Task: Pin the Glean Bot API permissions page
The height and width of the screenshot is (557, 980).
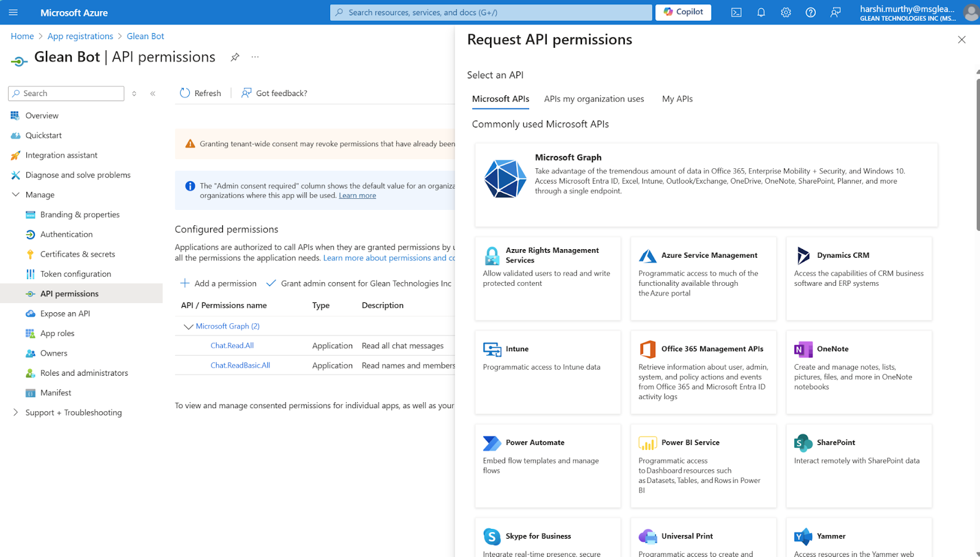Action: (x=235, y=57)
